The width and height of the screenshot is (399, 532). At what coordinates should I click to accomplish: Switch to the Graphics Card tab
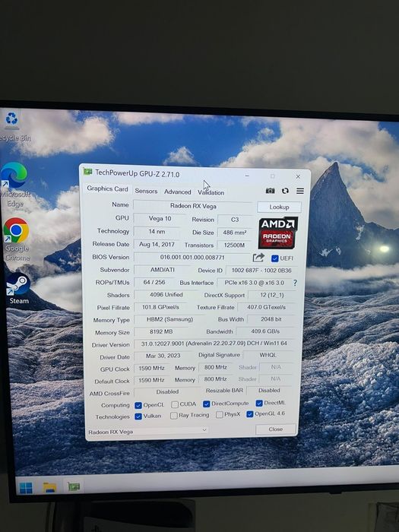coord(107,189)
